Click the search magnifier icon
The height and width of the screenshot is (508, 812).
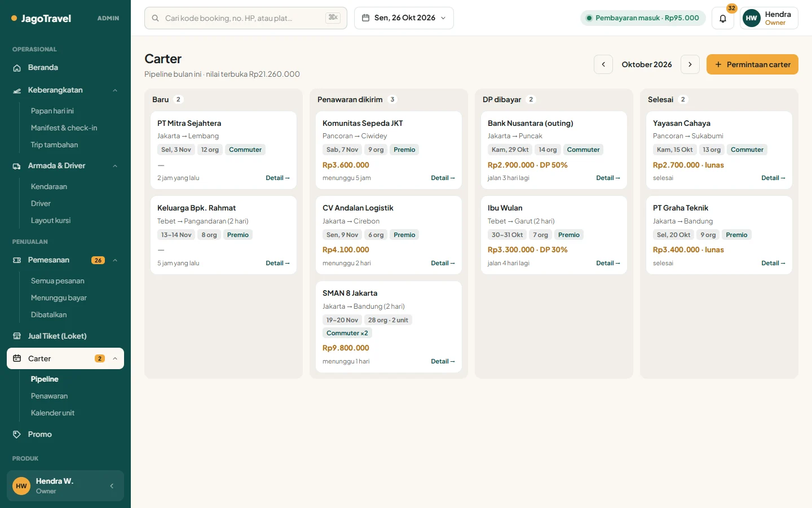pyautogui.click(x=155, y=18)
